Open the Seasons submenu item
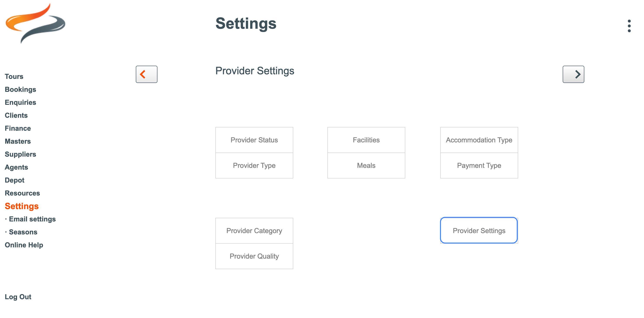Image resolution: width=644 pixels, height=318 pixels. [23, 232]
